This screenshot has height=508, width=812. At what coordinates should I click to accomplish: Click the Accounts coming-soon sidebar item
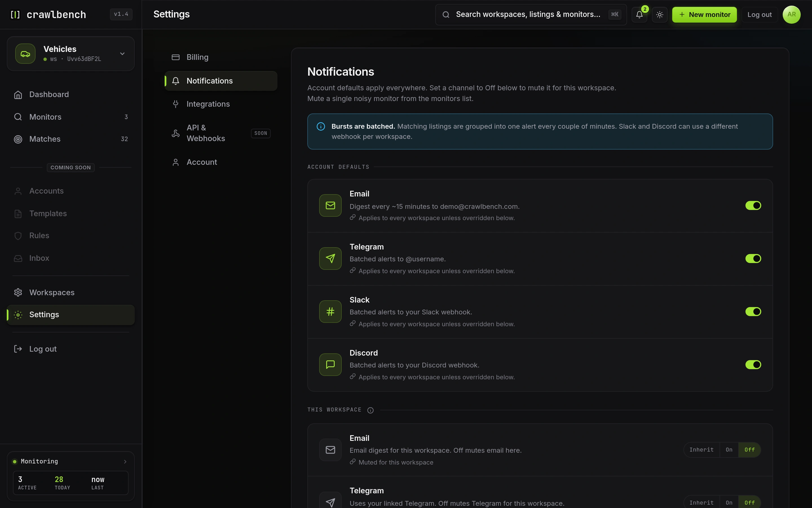click(x=71, y=191)
